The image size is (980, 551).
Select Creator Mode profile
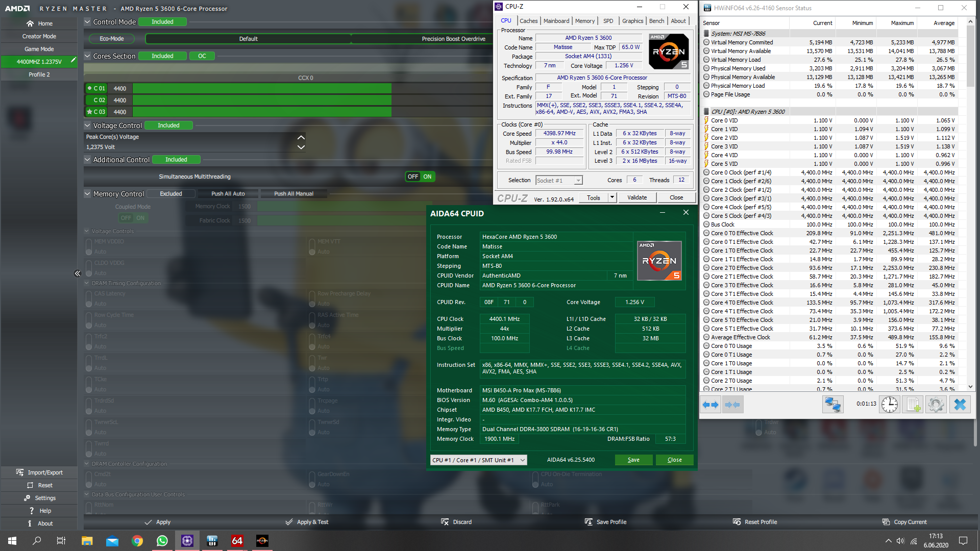[x=39, y=36]
